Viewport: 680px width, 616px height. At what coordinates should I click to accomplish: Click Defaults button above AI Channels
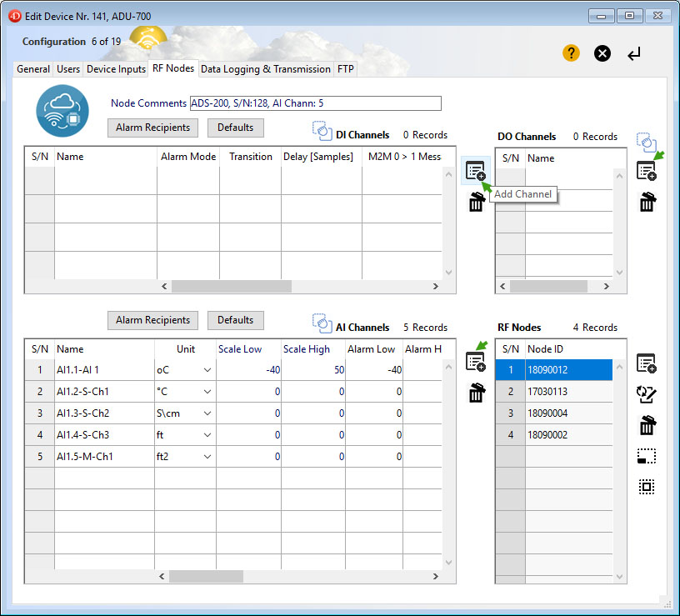pyautogui.click(x=236, y=320)
